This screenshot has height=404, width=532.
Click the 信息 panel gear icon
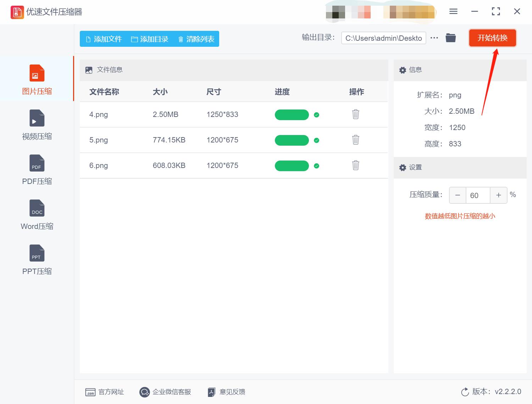pos(403,70)
